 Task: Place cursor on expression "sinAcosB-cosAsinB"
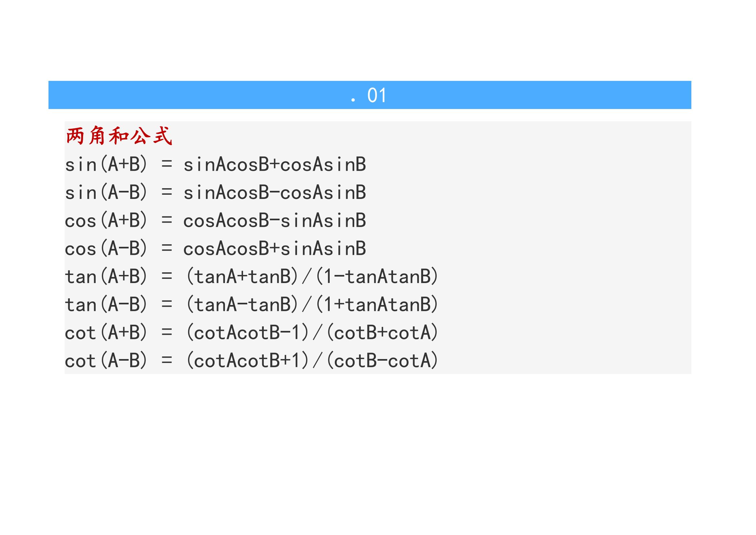[x=275, y=192]
